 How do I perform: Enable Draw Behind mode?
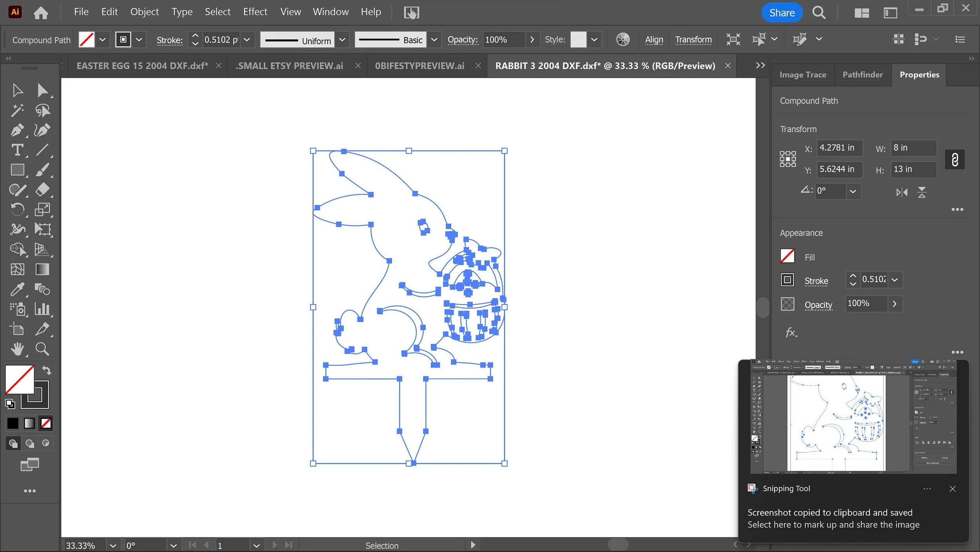(29, 443)
